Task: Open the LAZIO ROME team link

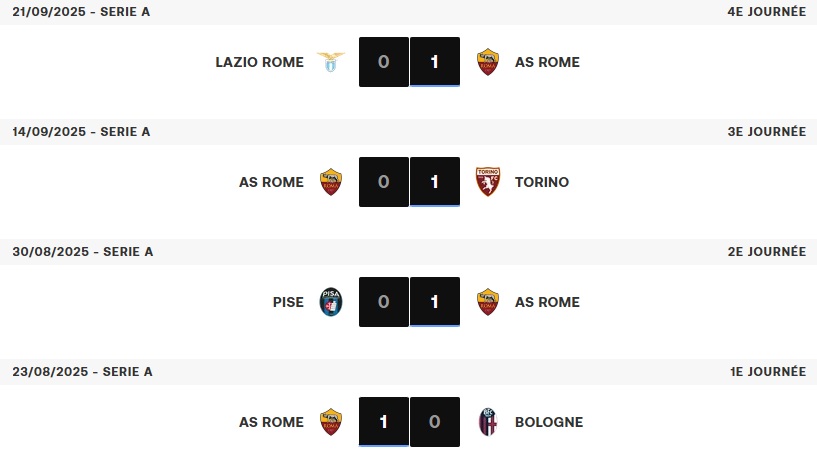Action: 259,62
